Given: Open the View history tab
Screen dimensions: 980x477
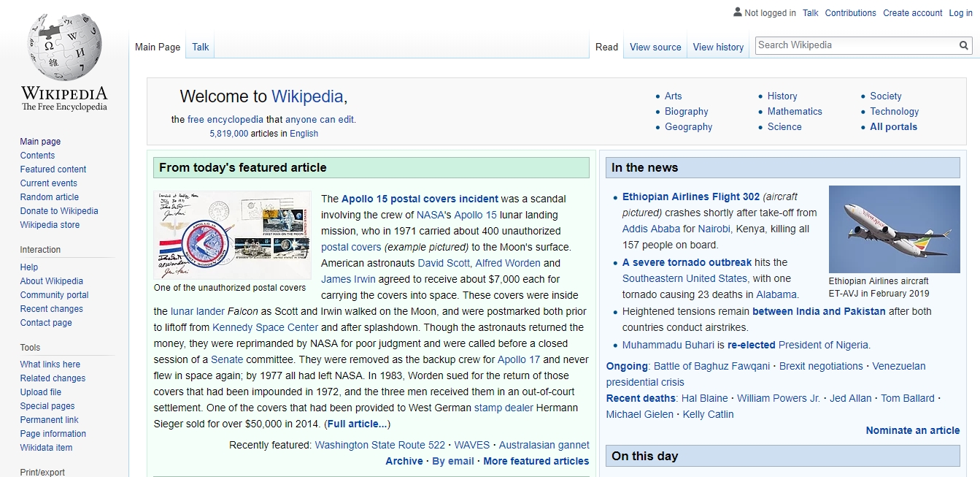Looking at the screenshot, I should 718,47.
